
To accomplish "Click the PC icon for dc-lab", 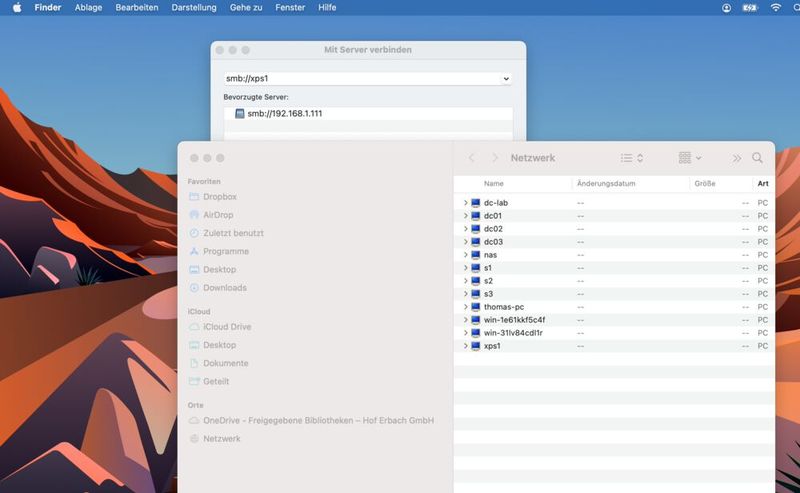I will [x=476, y=203].
